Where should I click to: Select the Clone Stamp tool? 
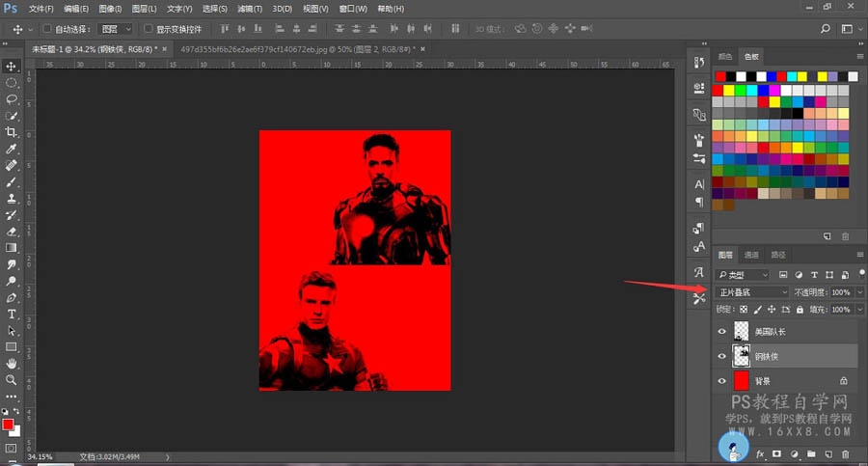[x=11, y=199]
